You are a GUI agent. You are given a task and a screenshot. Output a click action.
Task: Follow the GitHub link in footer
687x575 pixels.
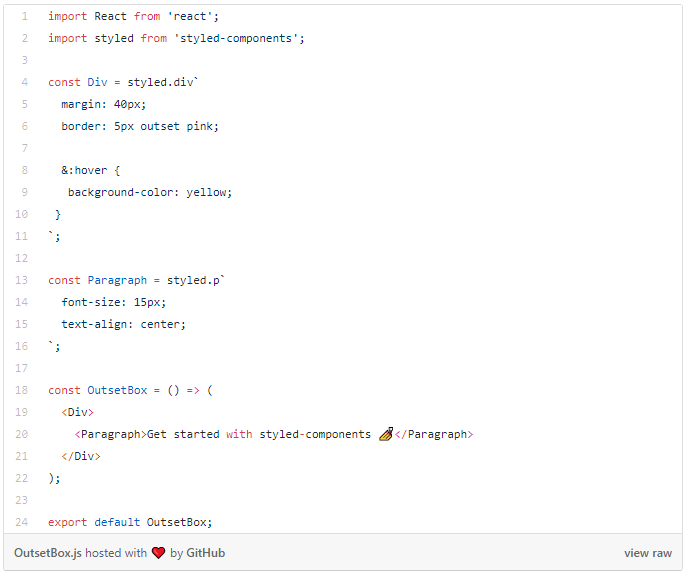click(x=205, y=553)
